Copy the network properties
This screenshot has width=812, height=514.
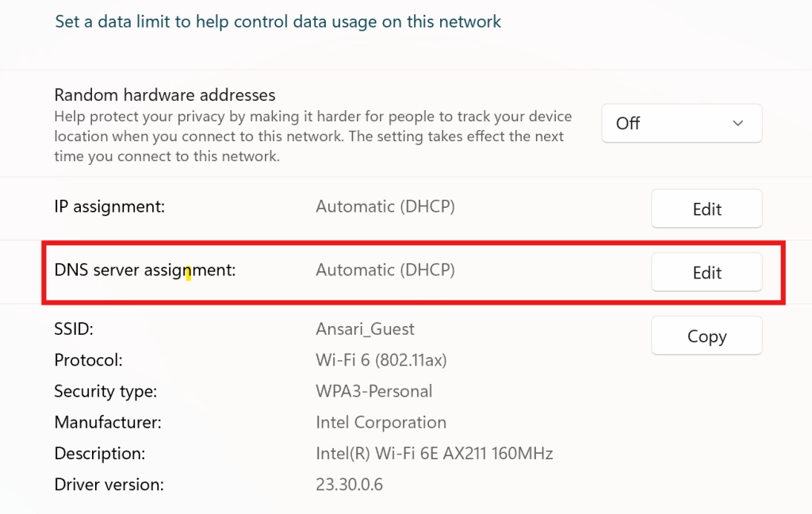coord(706,336)
